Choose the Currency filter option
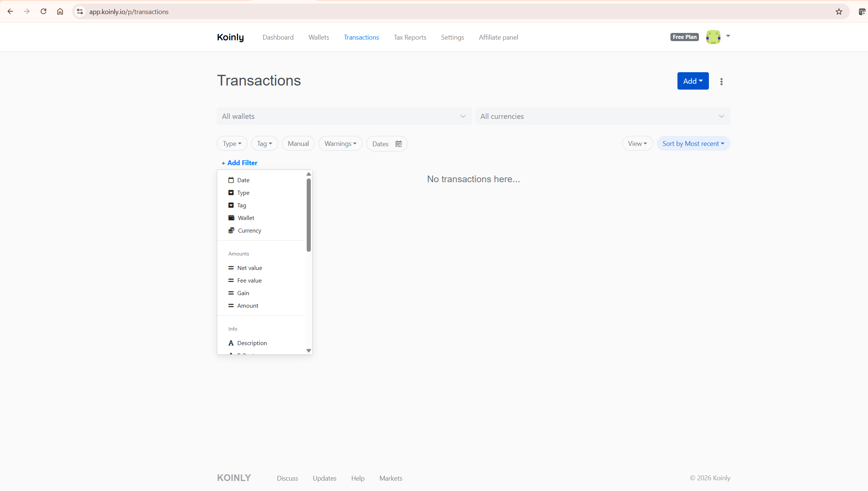Screen dimensions: 868x491 [249, 230]
